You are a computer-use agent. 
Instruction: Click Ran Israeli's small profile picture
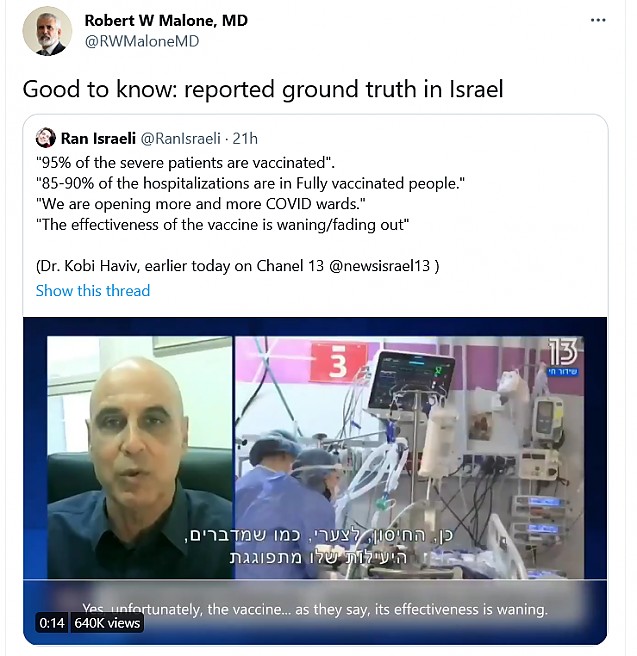coord(46,138)
